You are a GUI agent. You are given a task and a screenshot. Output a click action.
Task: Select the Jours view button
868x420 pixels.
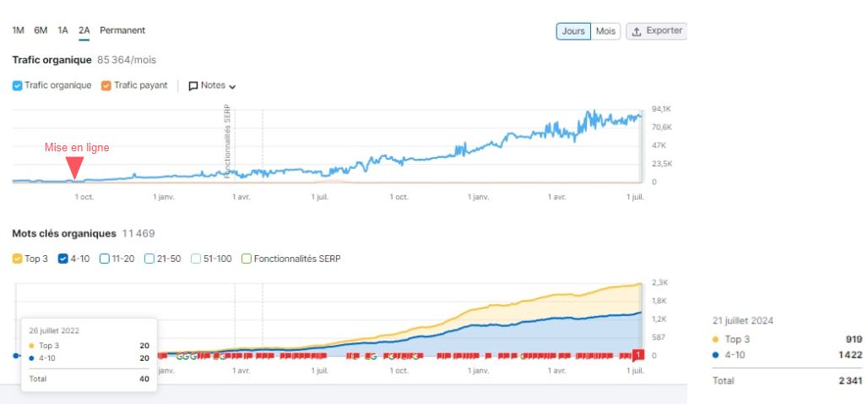pyautogui.click(x=573, y=31)
